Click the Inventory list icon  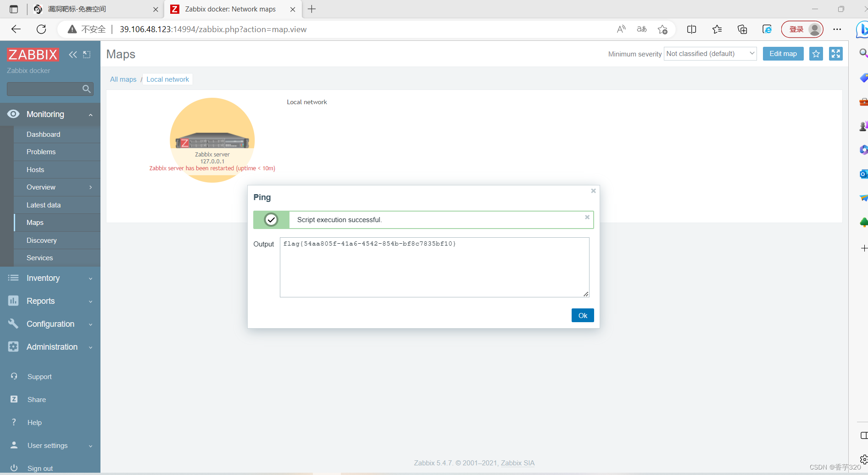tap(13, 278)
